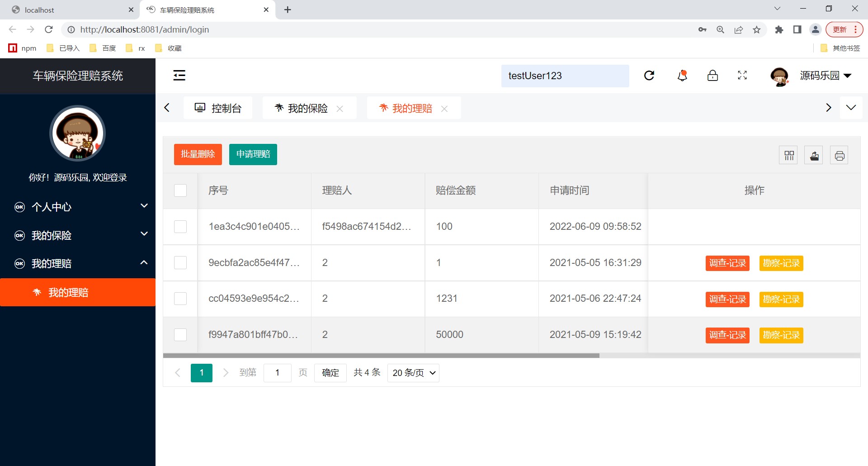Close the 我的保险 tab

[340, 109]
